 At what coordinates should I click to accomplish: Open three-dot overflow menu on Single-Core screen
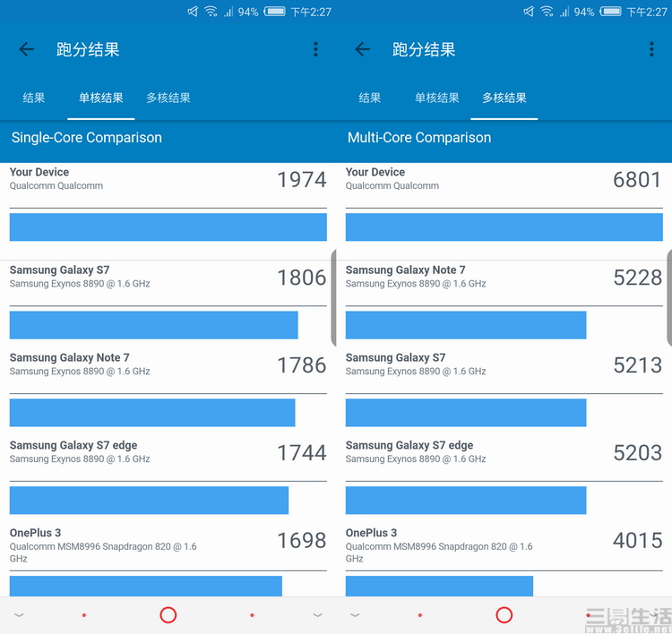point(315,50)
